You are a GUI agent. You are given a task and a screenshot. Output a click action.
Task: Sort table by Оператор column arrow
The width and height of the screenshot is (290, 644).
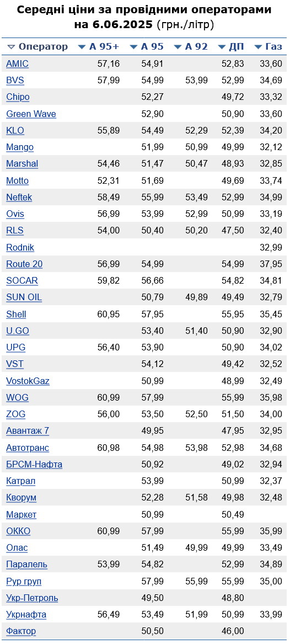point(11,47)
